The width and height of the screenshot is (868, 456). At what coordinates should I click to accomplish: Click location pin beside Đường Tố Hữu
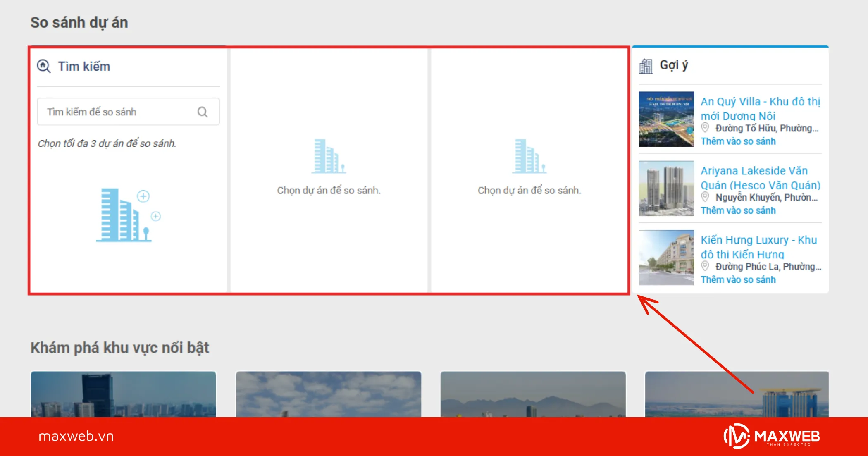[x=705, y=128]
